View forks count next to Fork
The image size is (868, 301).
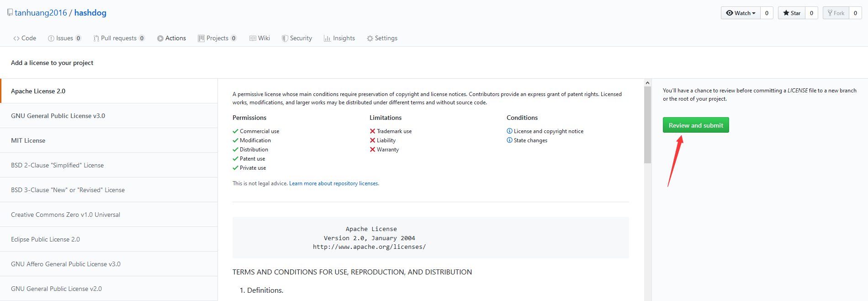coord(855,13)
